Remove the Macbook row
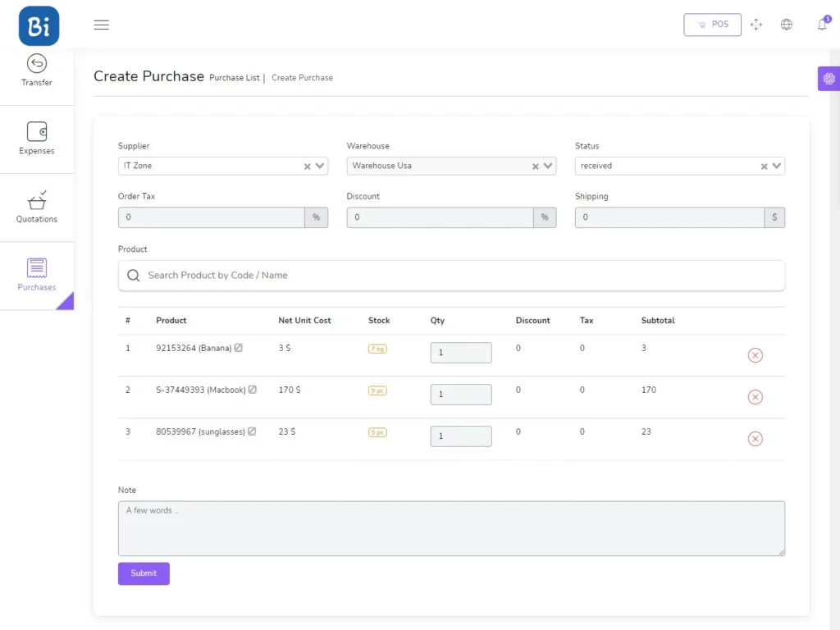This screenshot has width=840, height=630. click(x=755, y=397)
